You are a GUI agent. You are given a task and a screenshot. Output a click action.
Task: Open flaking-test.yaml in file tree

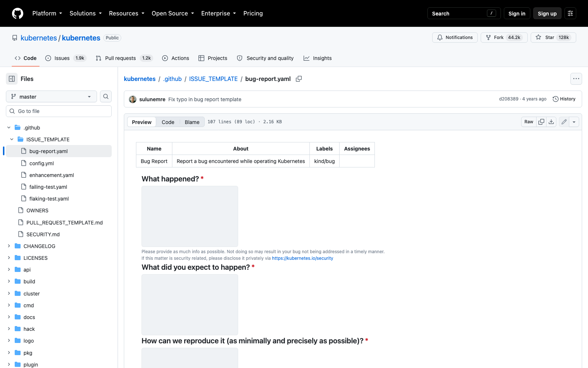tap(59, 198)
